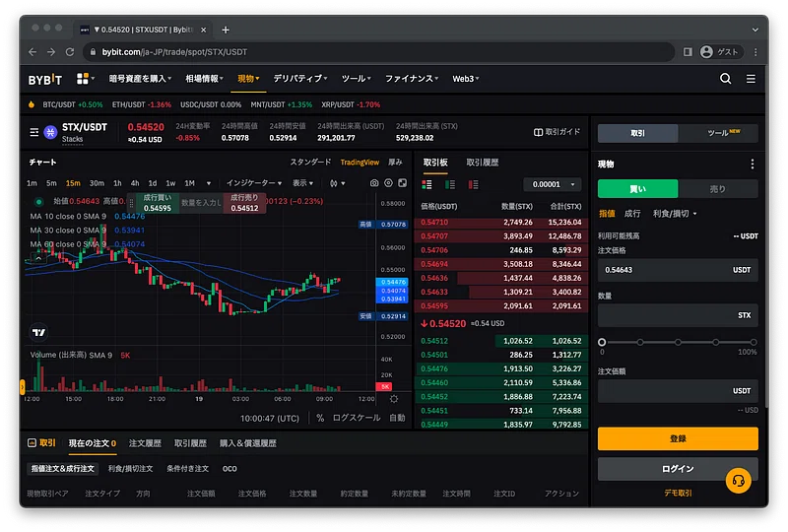Switch chart to depth (厚み) mode
Screen dimensions: 788x532
[x=396, y=162]
